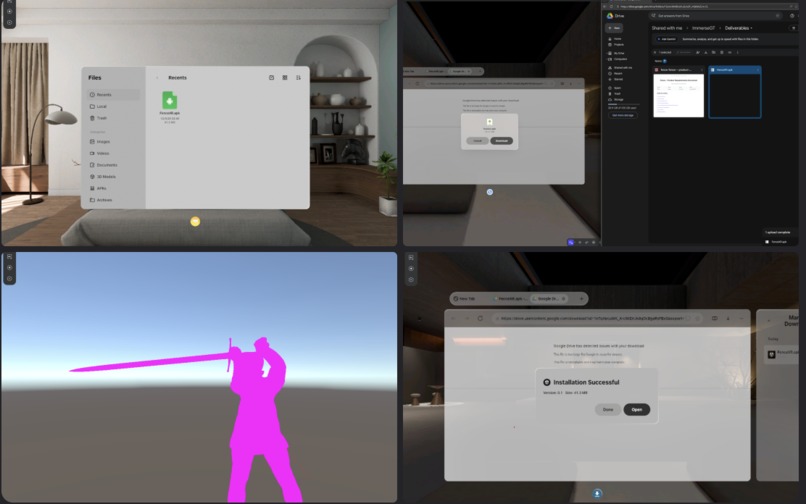Click the record icon in the bottom-right overlay toolbar
Image resolution: width=806 pixels, height=504 pixels.
click(x=411, y=268)
